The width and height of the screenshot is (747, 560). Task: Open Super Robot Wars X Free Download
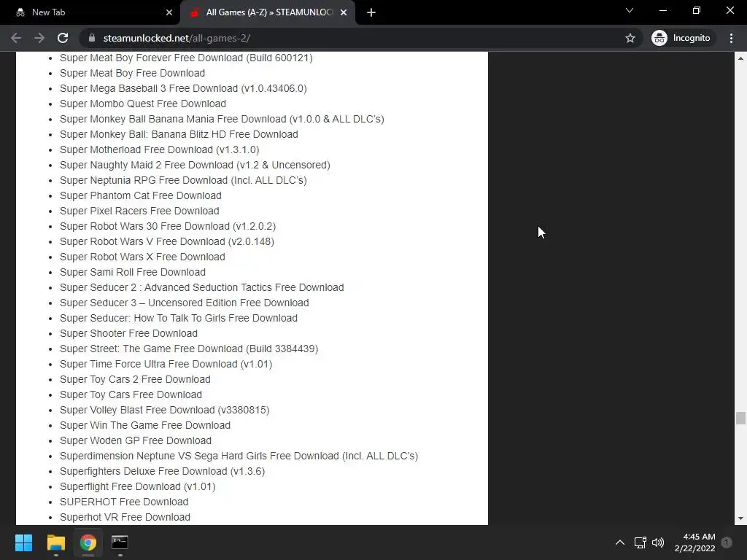coord(142,257)
